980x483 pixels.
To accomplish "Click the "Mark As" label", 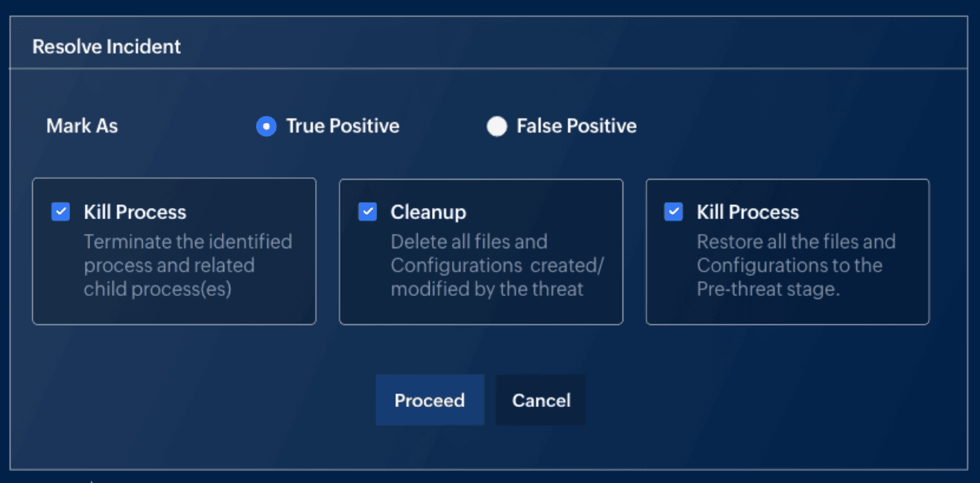I will pos(82,126).
